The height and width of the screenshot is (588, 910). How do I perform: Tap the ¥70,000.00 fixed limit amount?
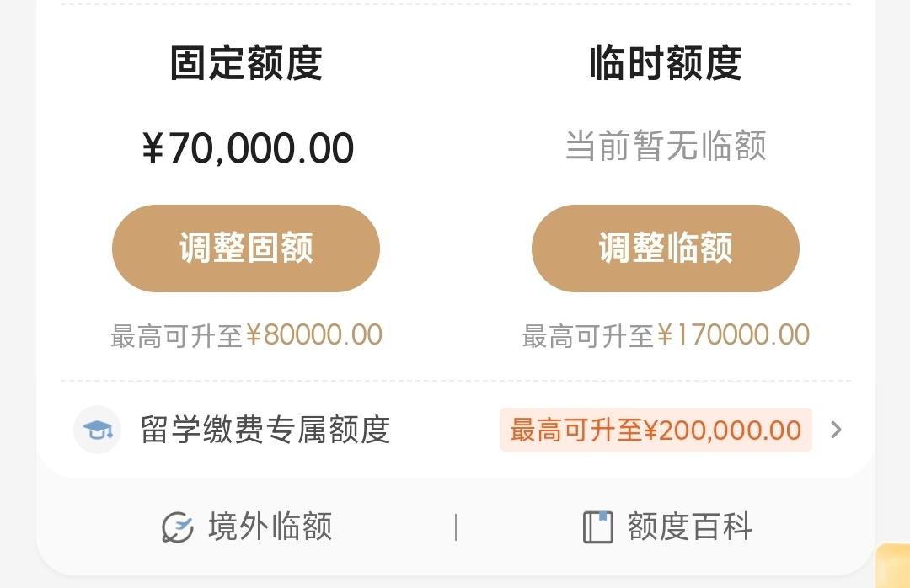click(x=248, y=148)
